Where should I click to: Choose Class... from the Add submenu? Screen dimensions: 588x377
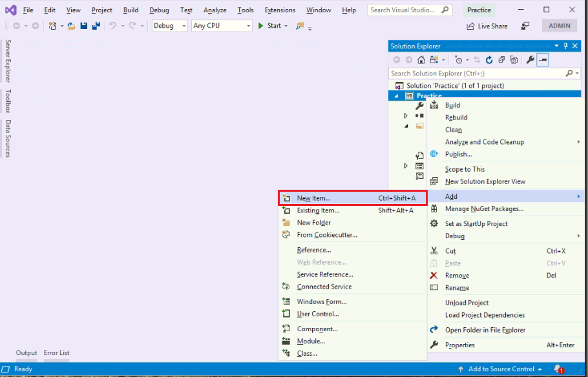307,353
